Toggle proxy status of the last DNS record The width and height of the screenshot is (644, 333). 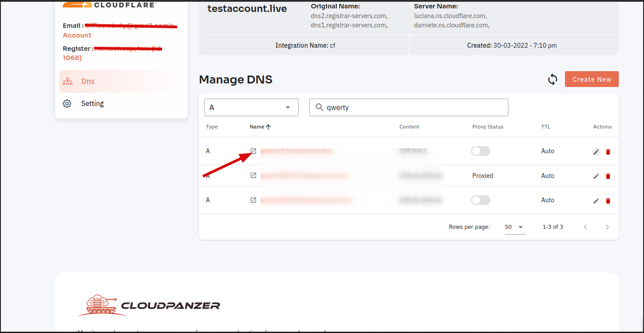point(481,200)
